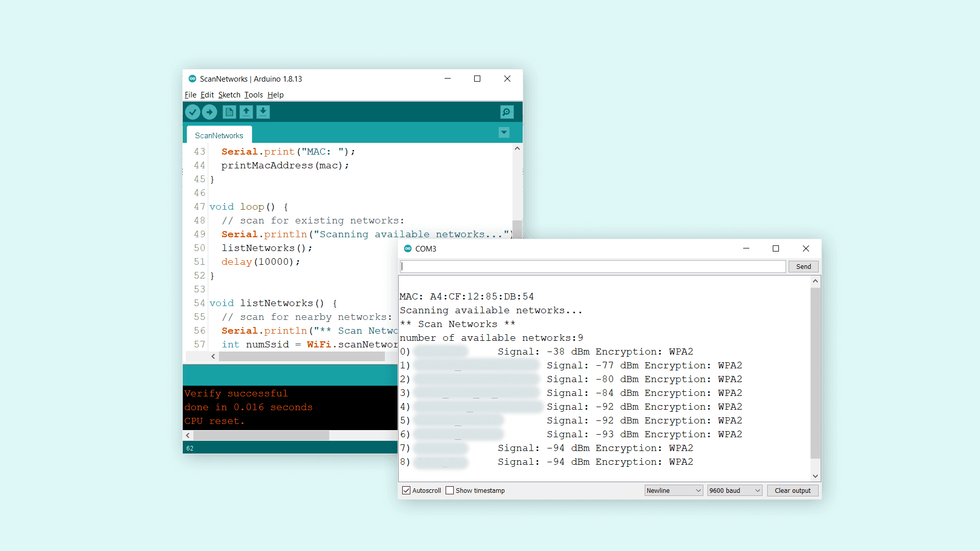Open the Newline line-ending dropdown
Viewport: 980px width, 551px height.
coord(673,490)
